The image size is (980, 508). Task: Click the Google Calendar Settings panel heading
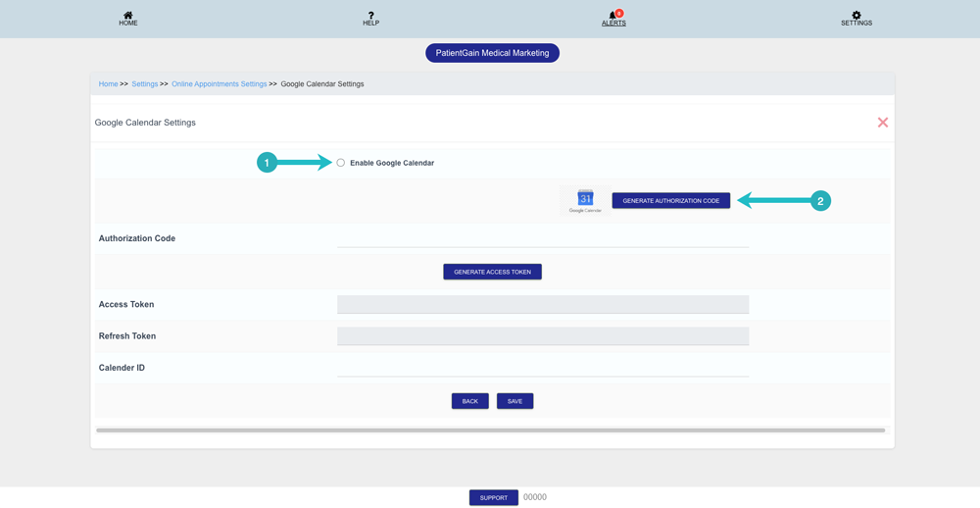coord(145,123)
